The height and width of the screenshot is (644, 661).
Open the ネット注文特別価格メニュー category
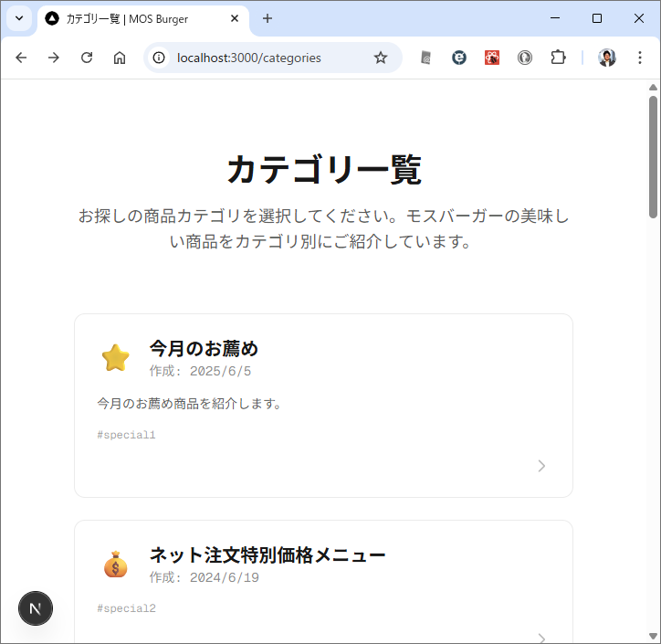268,554
